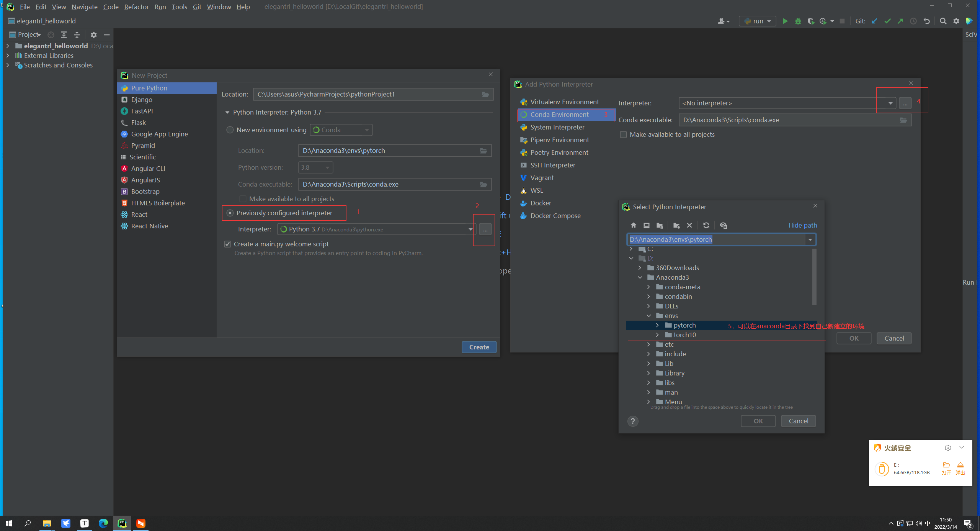Click Git push green arrow
980x531 pixels.
(900, 21)
